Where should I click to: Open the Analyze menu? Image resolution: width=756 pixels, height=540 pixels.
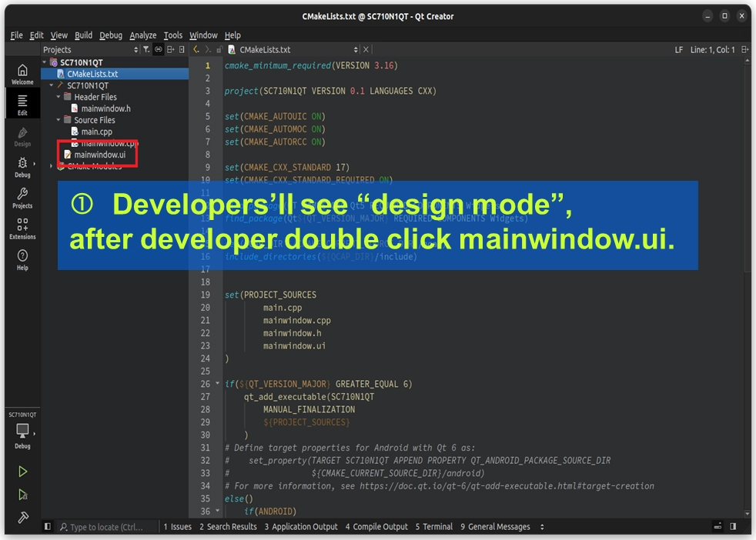[142, 35]
